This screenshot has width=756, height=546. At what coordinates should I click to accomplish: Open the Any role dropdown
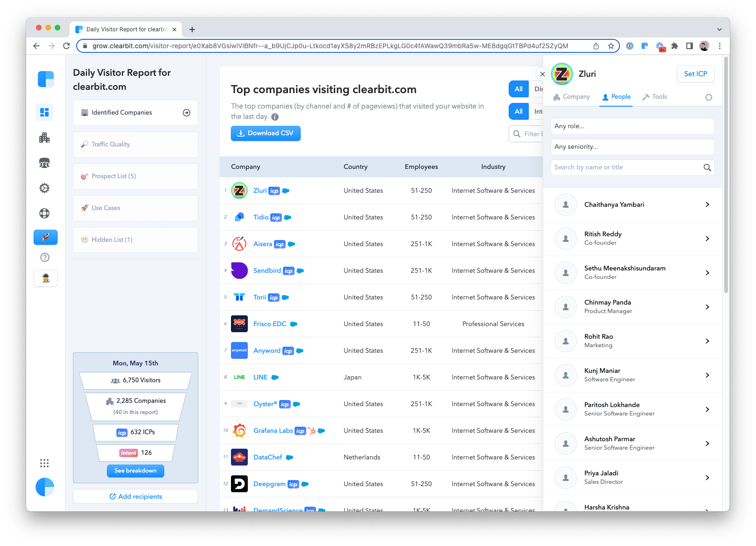[x=633, y=126]
